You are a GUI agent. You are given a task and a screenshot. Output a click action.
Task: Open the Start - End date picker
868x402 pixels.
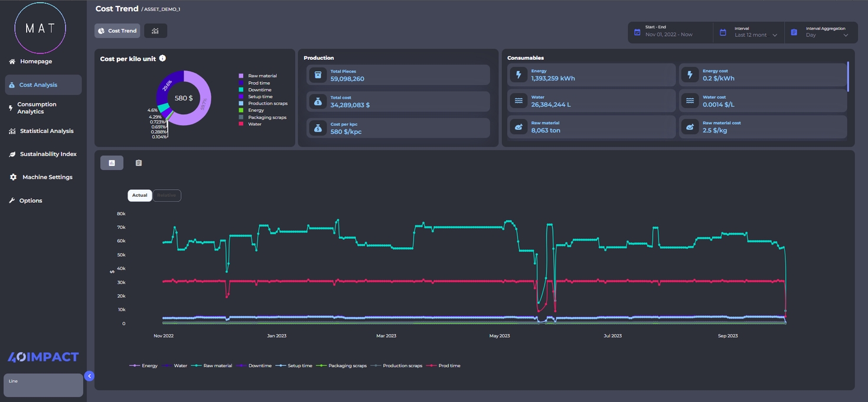click(670, 32)
